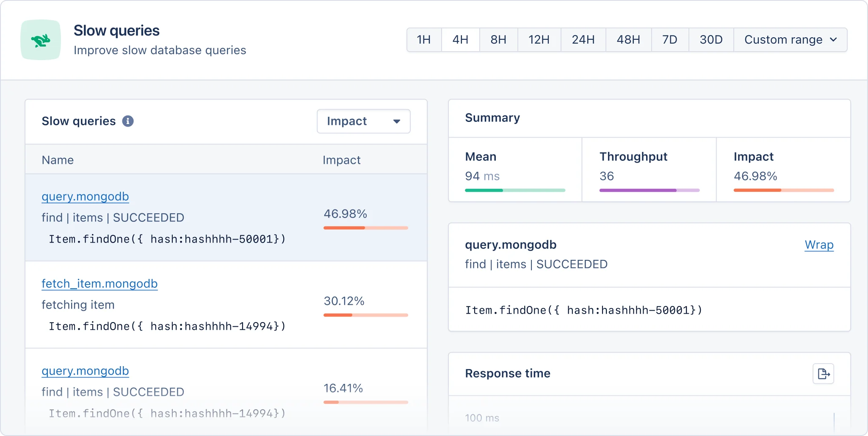Image resolution: width=868 pixels, height=436 pixels.
Task: Click the Wrap link
Action: [x=819, y=245]
